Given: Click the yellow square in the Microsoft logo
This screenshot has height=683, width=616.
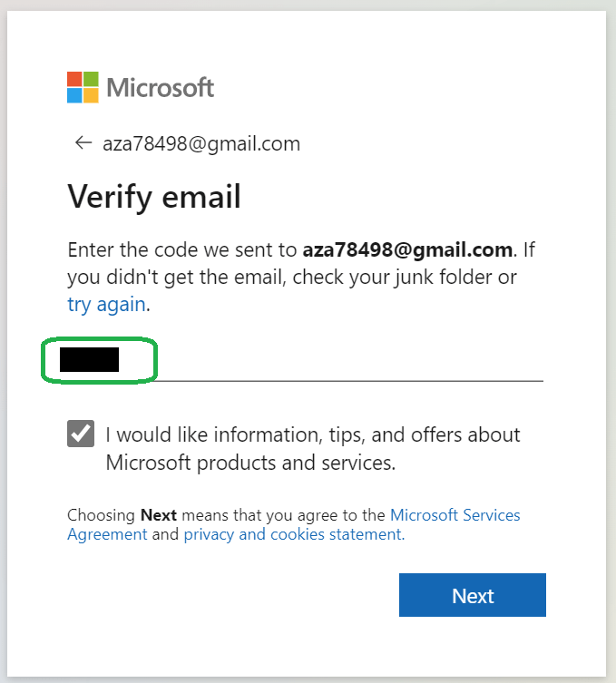Looking at the screenshot, I should click(91, 95).
